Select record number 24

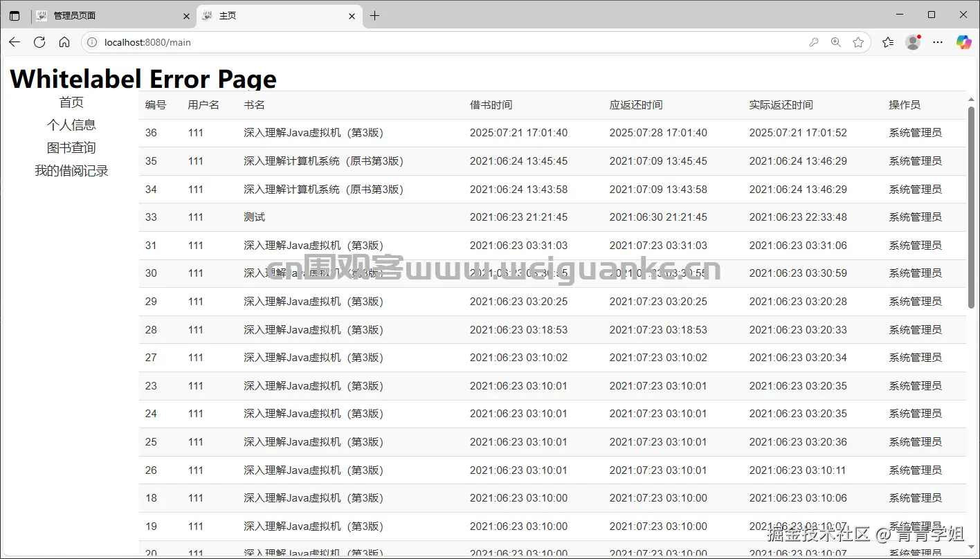click(151, 414)
